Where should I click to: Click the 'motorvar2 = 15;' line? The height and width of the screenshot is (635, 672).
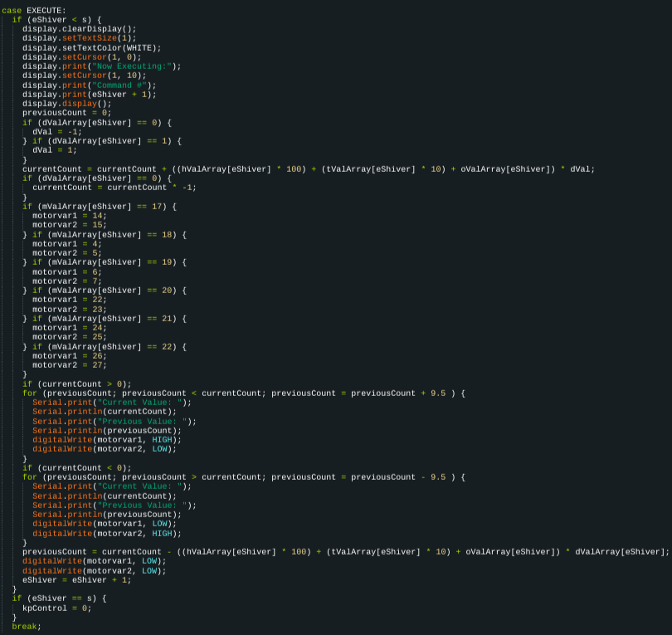tap(70, 225)
